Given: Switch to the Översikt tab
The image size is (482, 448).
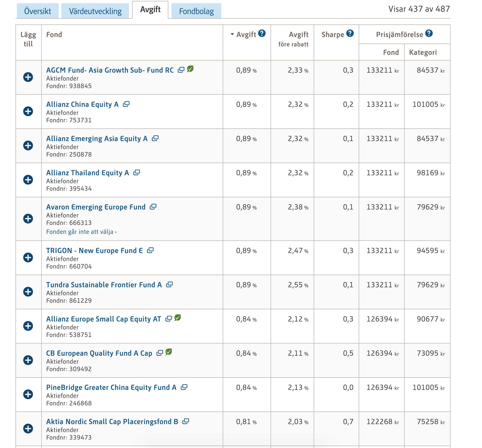Looking at the screenshot, I should click(x=38, y=11).
